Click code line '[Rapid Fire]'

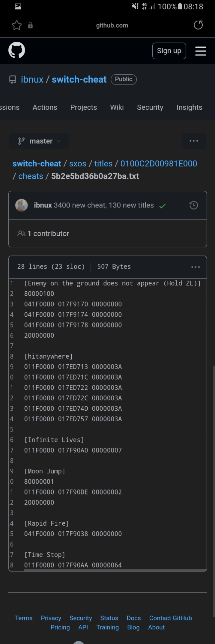(x=46, y=523)
